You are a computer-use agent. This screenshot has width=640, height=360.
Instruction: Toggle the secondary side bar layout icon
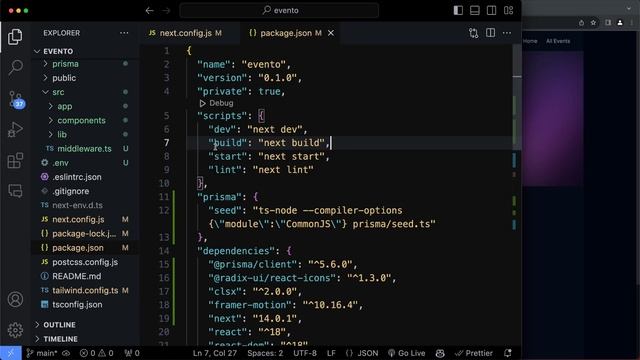[491, 11]
